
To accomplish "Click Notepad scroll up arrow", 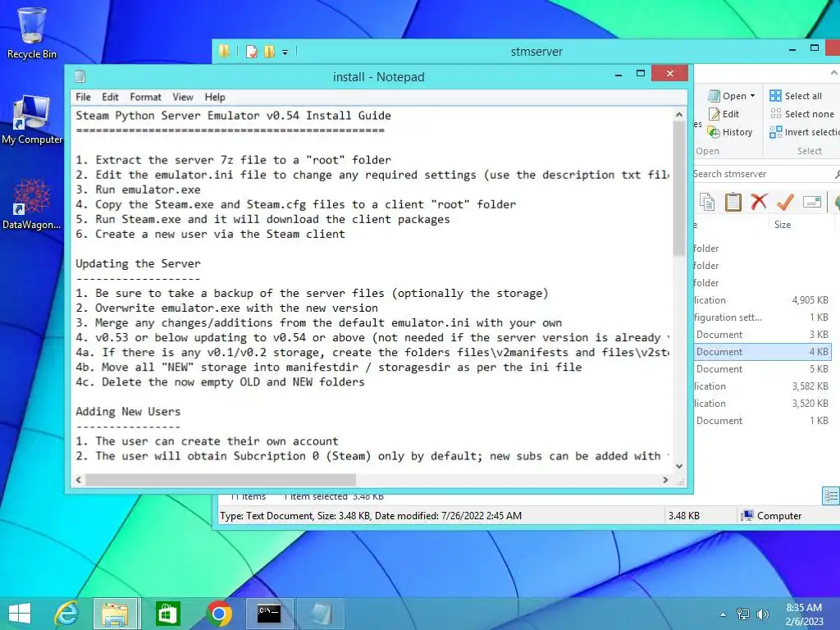I will [x=679, y=115].
